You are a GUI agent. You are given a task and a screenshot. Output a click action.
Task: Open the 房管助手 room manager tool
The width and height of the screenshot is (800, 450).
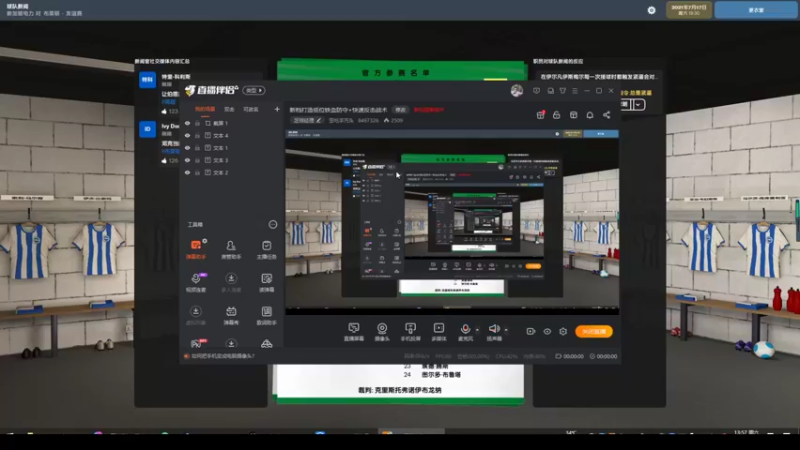pos(231,249)
